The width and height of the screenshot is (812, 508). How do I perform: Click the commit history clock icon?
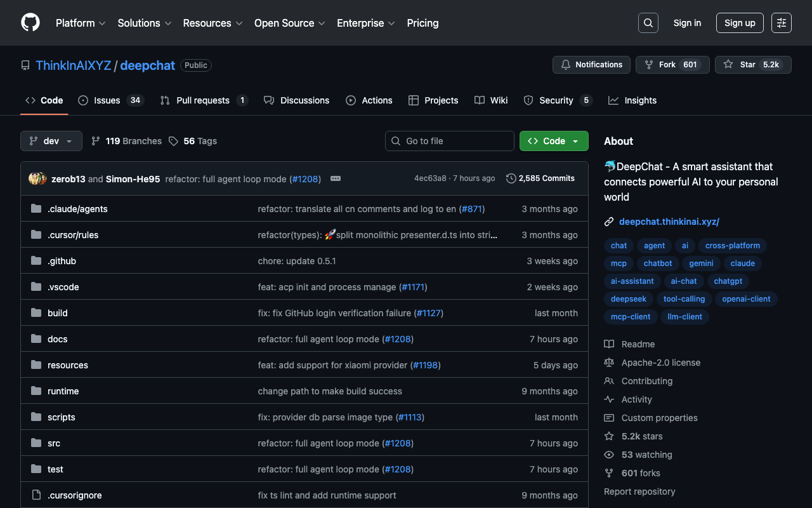tap(511, 178)
